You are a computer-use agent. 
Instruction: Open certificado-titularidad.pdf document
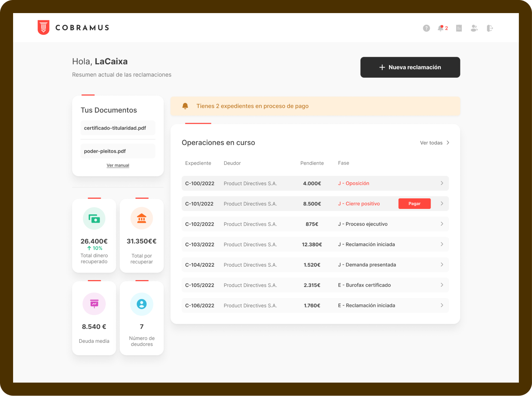click(x=118, y=128)
